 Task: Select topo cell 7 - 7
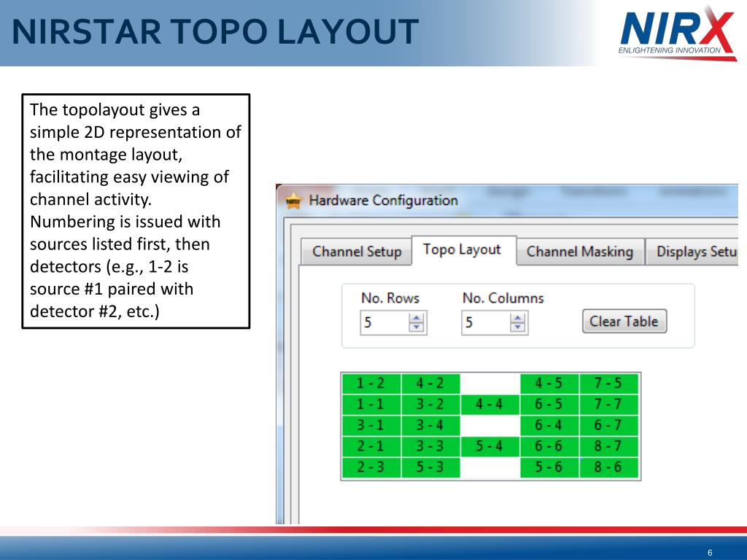click(608, 404)
